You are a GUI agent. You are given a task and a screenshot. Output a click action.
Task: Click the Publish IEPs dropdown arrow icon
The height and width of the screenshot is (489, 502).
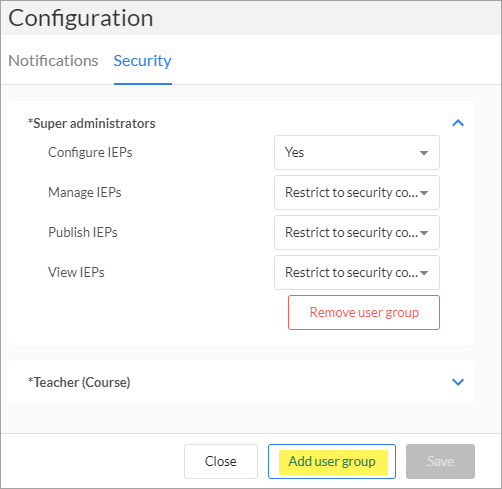coord(424,233)
